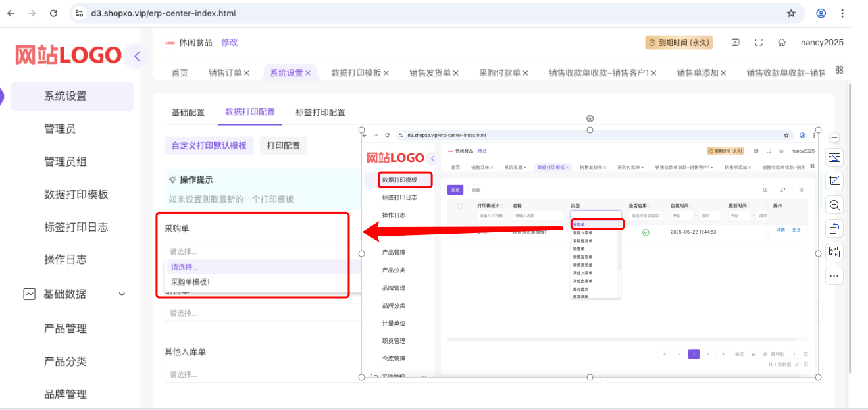Choose the highlighted 请选择... option in list

tap(263, 267)
